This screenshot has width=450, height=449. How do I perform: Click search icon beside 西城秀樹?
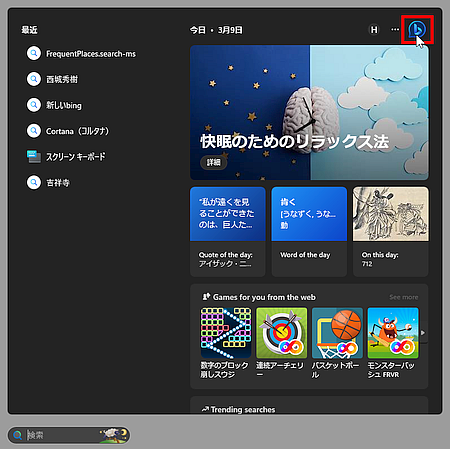click(34, 79)
